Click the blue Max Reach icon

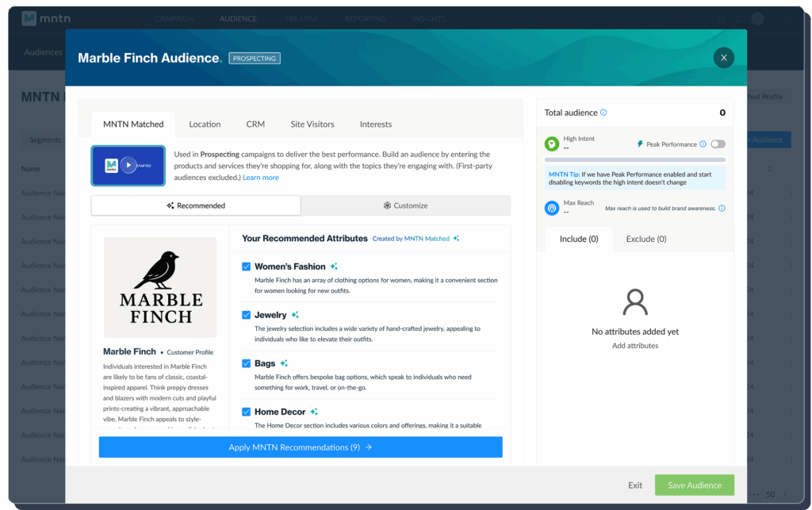(x=550, y=208)
